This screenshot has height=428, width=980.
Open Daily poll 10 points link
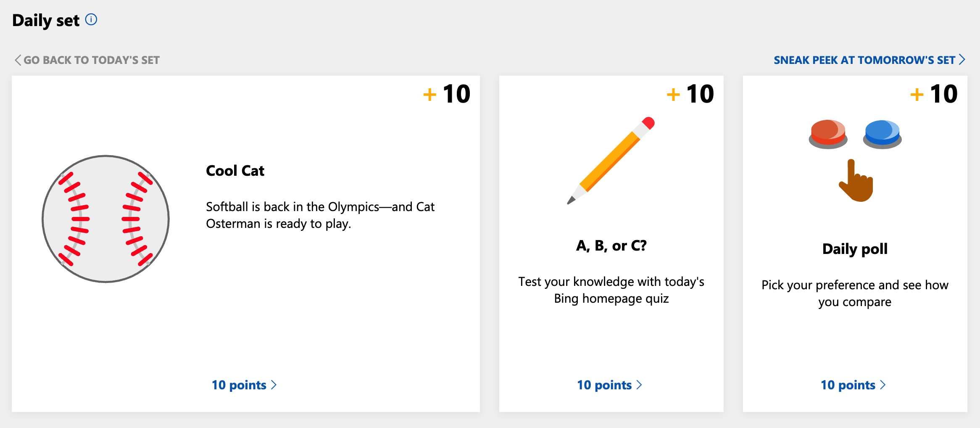pyautogui.click(x=848, y=385)
